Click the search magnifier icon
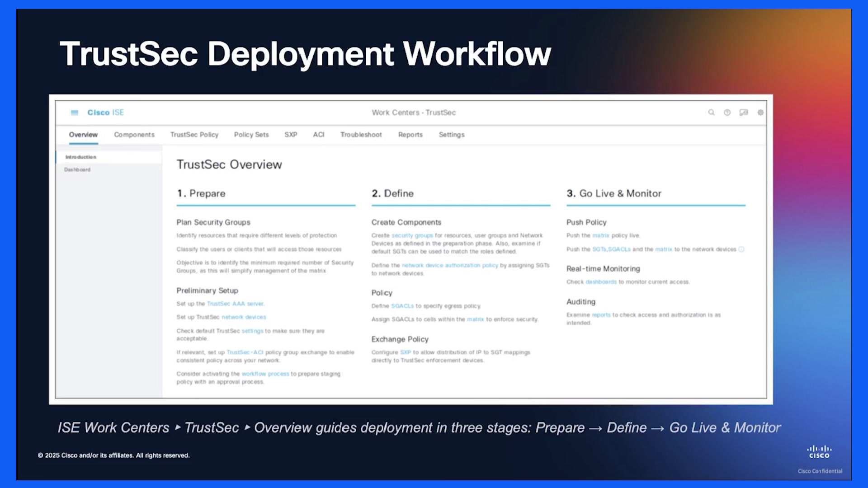 (x=711, y=113)
